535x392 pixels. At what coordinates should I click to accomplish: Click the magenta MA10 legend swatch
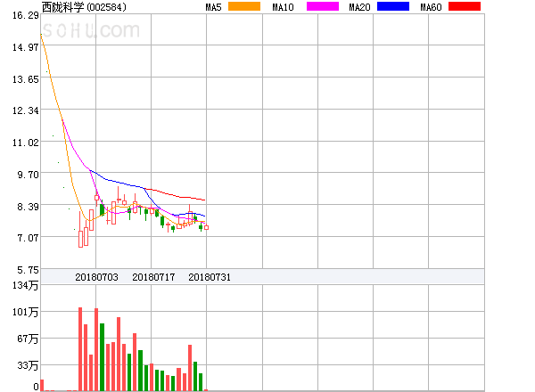click(x=323, y=6)
